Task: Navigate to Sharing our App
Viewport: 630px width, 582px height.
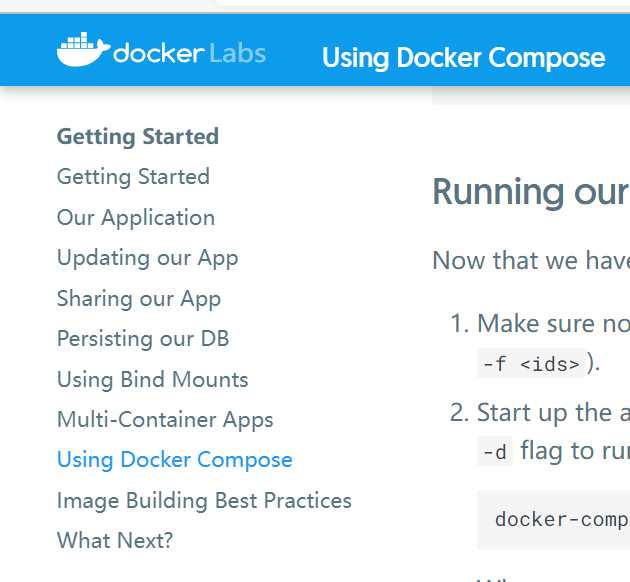Action: click(x=138, y=298)
